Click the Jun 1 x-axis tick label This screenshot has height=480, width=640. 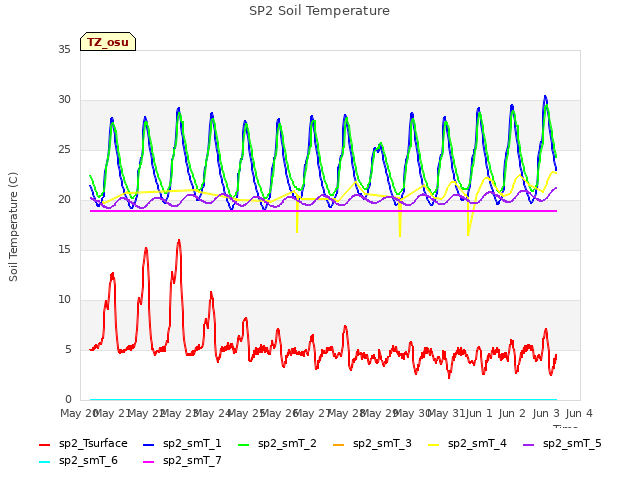pyautogui.click(x=479, y=413)
